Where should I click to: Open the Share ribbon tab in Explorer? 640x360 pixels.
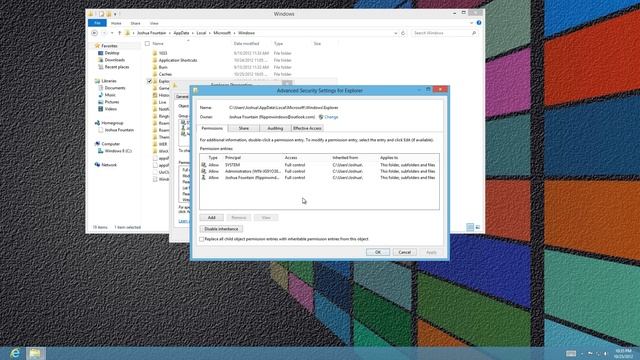[x=135, y=23]
